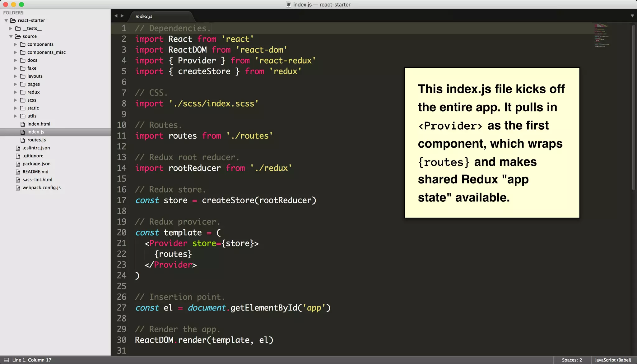Click the redux folder icon
This screenshot has height=364, width=637.
click(x=23, y=92)
